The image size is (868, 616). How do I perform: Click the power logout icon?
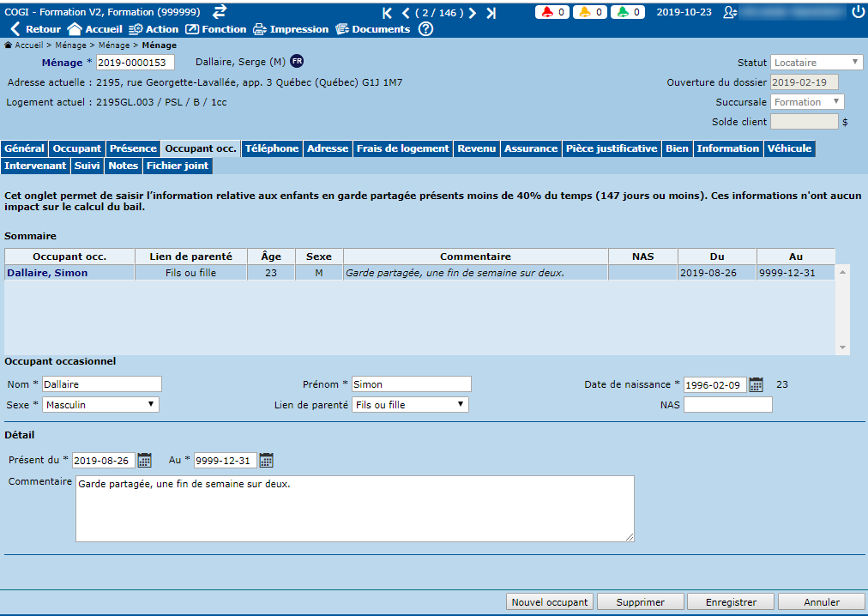coord(858,12)
